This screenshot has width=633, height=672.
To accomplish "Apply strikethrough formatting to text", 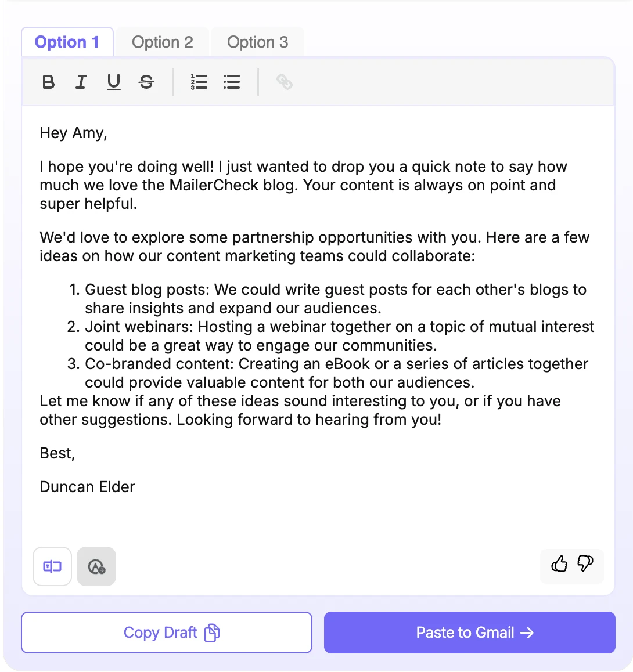I will pos(146,82).
